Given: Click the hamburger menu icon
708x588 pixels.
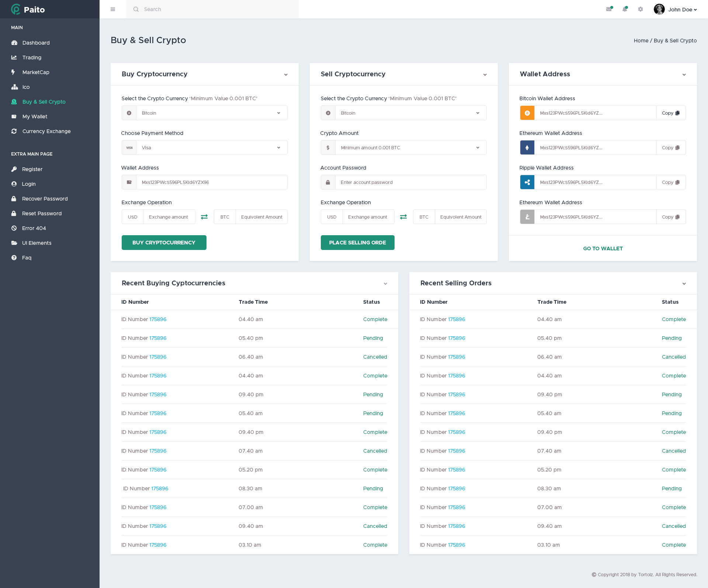Looking at the screenshot, I should [113, 9].
